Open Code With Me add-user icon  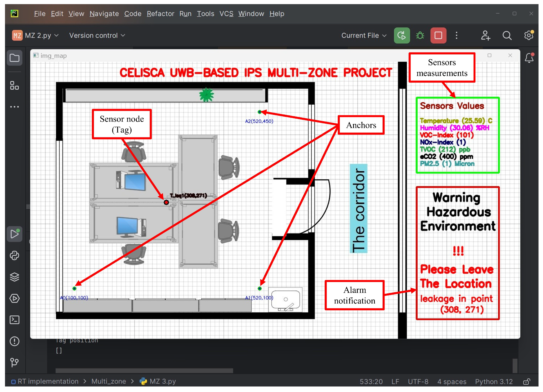486,35
